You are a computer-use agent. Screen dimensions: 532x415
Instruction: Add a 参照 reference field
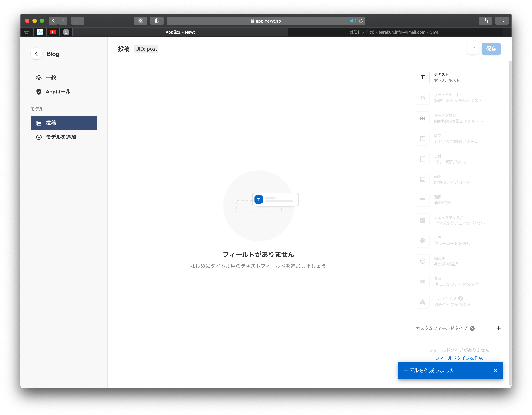click(x=459, y=281)
